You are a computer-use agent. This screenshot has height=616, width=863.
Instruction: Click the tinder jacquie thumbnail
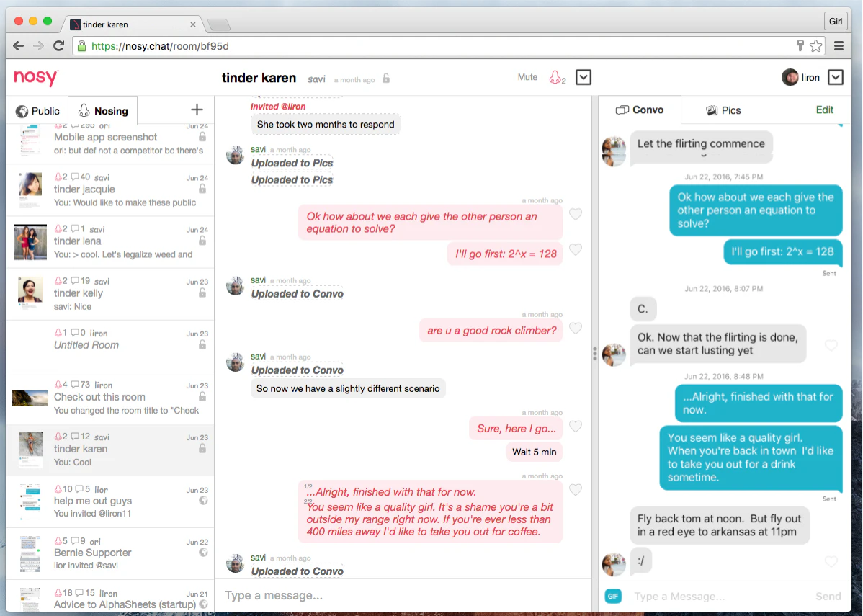[30, 190]
